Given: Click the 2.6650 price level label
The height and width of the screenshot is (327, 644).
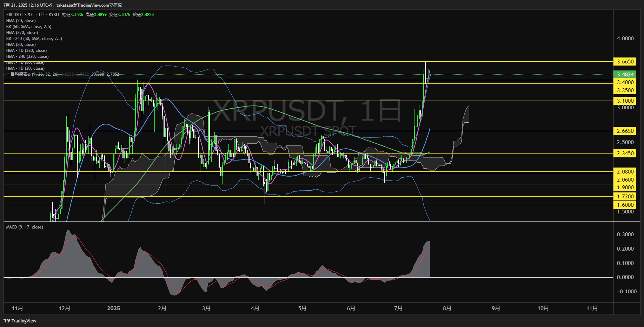Looking at the screenshot, I should coord(625,131).
